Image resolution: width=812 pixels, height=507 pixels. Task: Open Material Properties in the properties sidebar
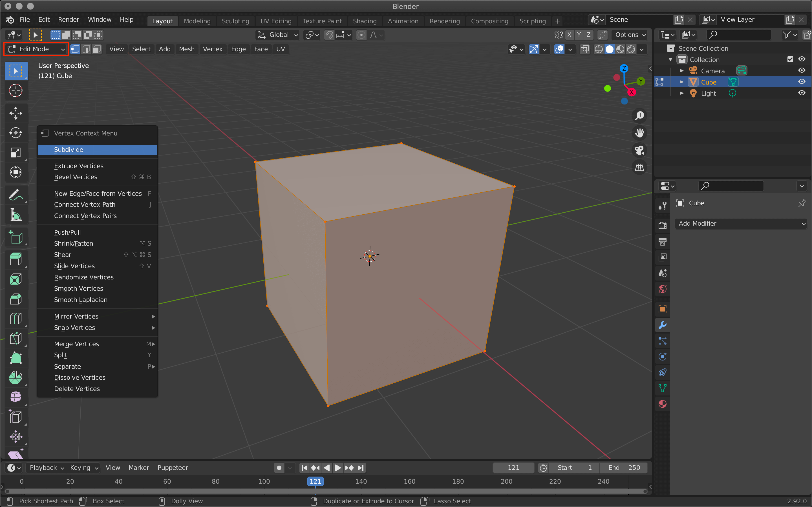pos(662,404)
